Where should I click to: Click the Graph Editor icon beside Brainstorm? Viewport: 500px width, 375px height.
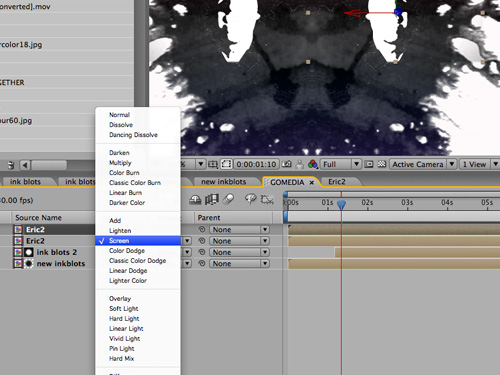coord(267,199)
